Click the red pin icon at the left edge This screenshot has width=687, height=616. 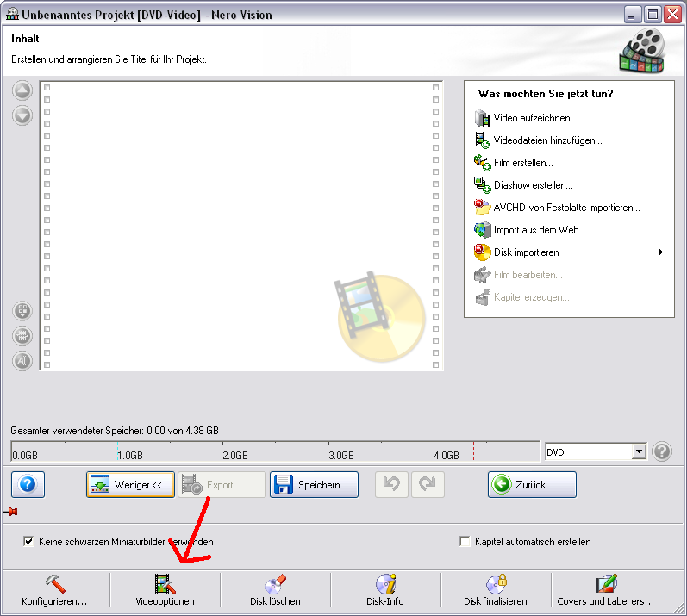coord(11,512)
